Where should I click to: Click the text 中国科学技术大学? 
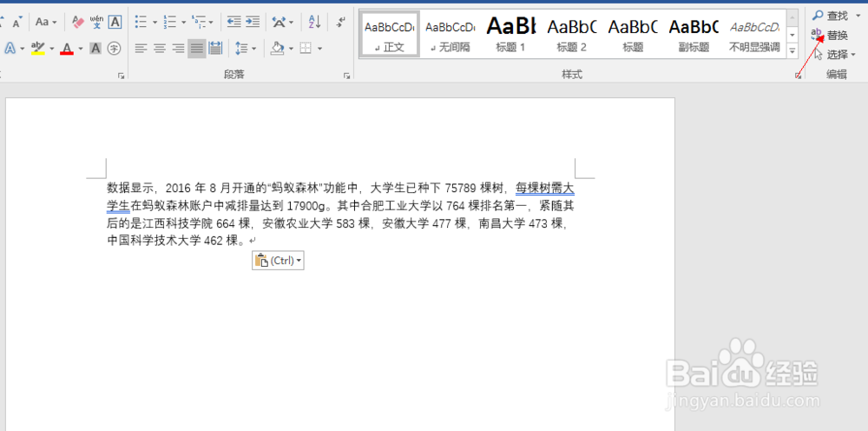coord(154,241)
